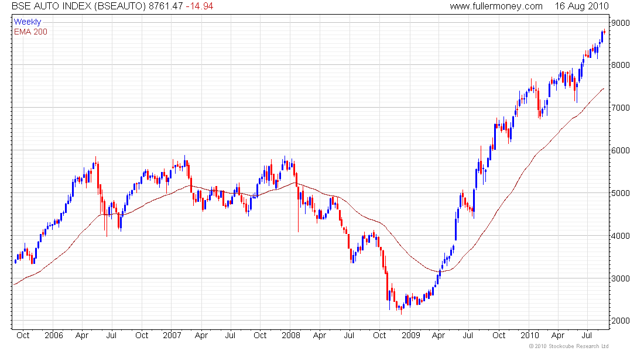Click the 5000 price axis label

[x=621, y=193]
